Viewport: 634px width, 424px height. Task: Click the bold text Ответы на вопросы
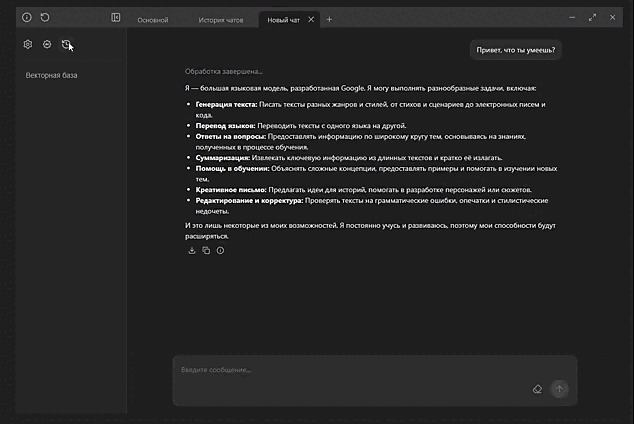[231, 137]
